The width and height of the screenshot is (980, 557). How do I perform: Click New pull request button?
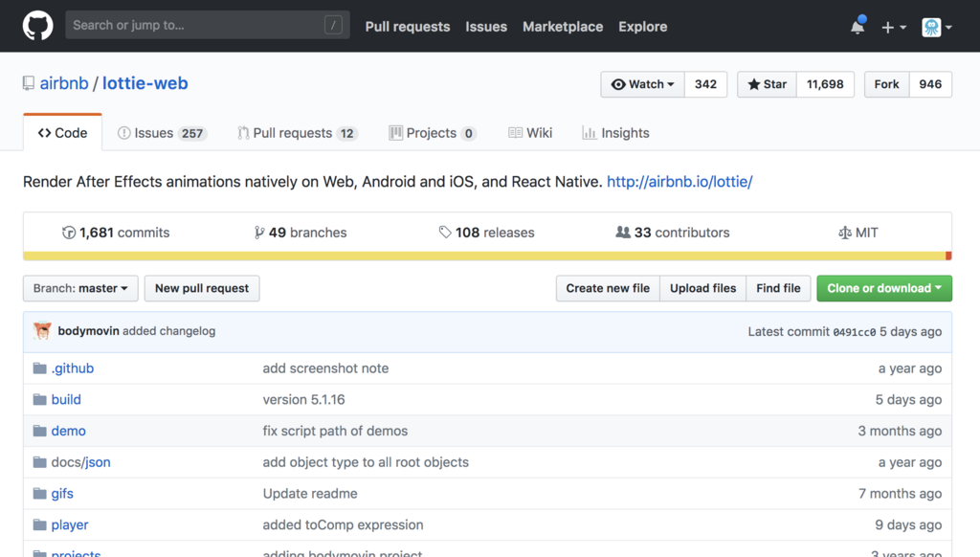[x=202, y=288]
